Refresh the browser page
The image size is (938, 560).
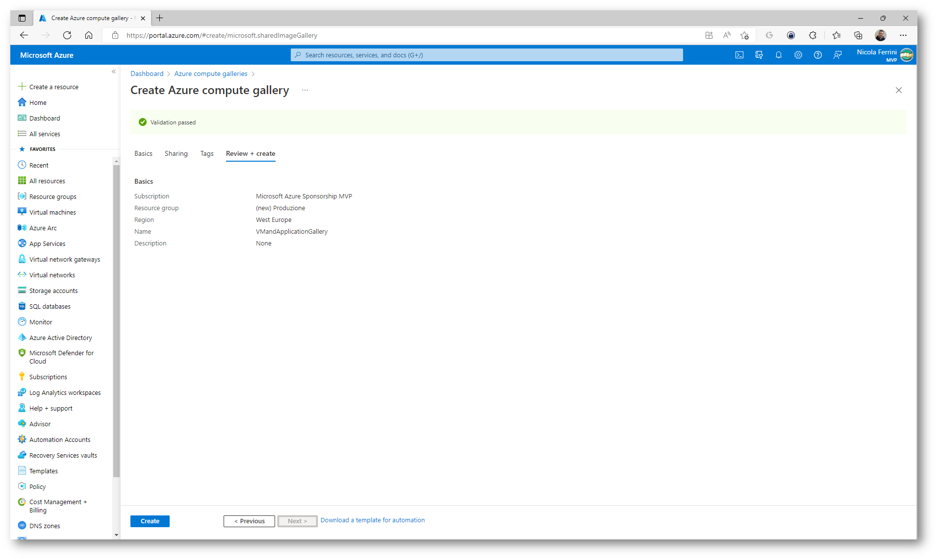coord(67,35)
